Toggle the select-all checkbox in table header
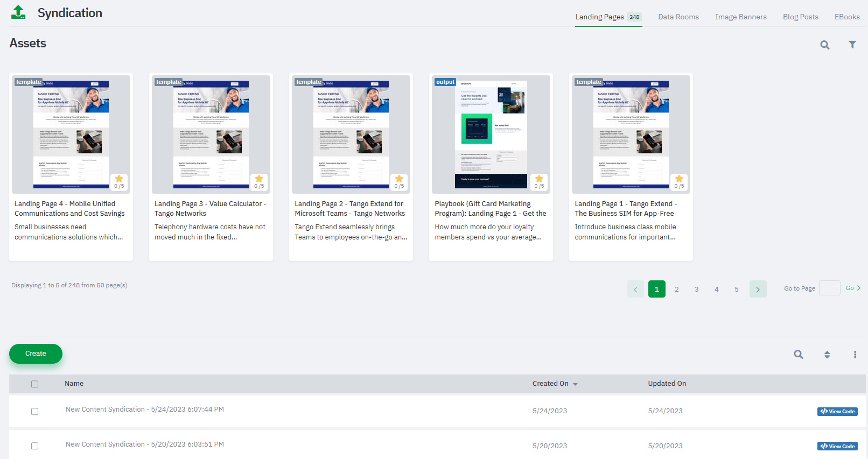The image size is (868, 459). pyautogui.click(x=34, y=384)
